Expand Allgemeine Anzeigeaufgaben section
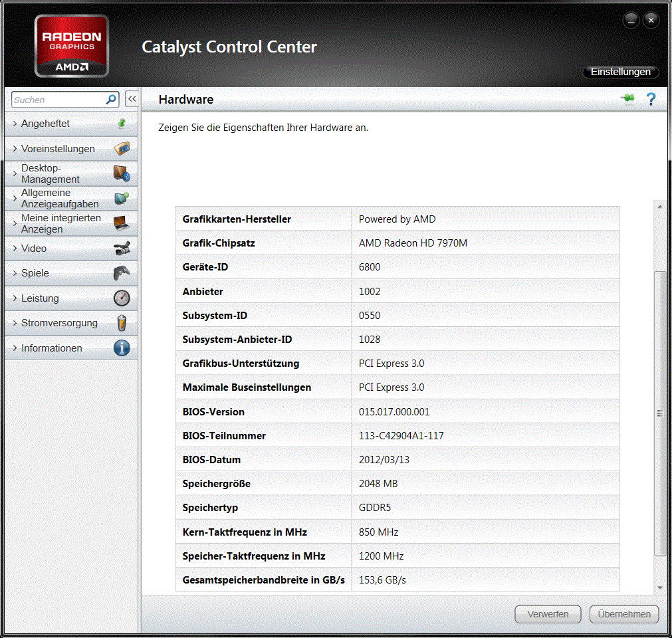 coord(15,199)
